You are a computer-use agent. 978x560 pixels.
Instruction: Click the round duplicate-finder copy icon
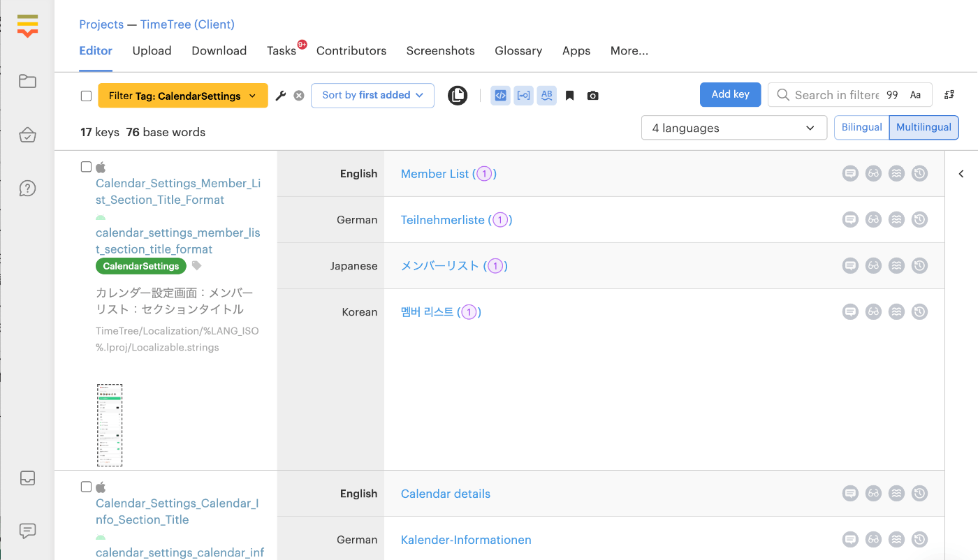coord(458,95)
